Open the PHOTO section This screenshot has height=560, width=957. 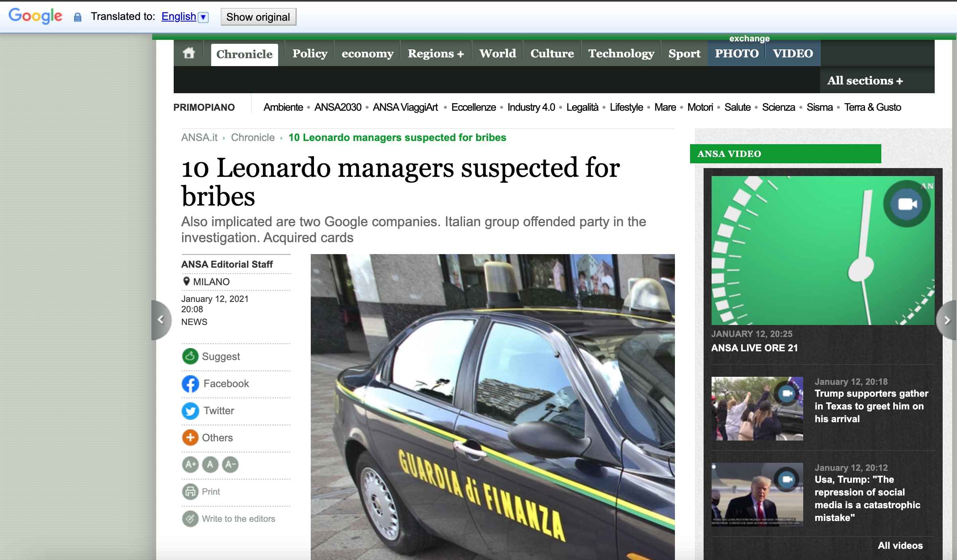coord(737,53)
